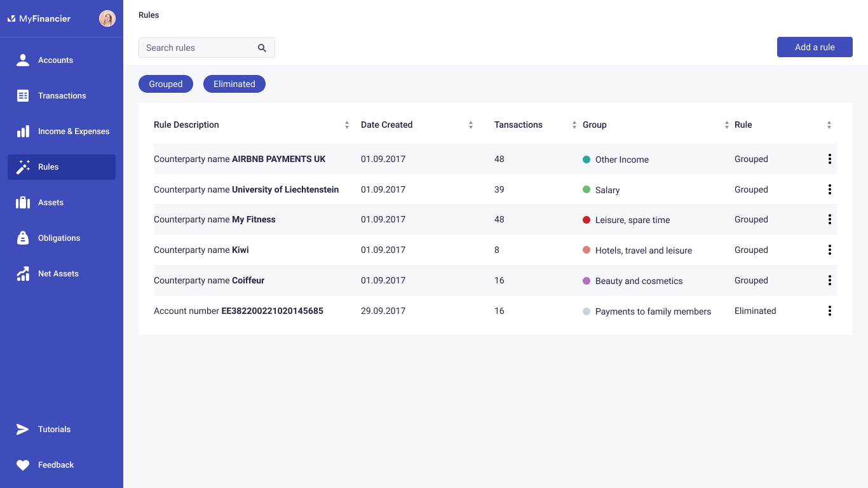Image resolution: width=868 pixels, height=488 pixels.
Task: Click the purple Beauty and cosmetics color dot
Action: (587, 281)
